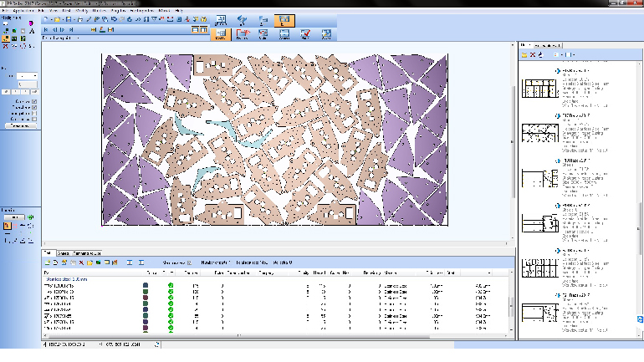This screenshot has width=644, height=362.
Task: Click the red X delete icon in right panel
Action: 533,55
